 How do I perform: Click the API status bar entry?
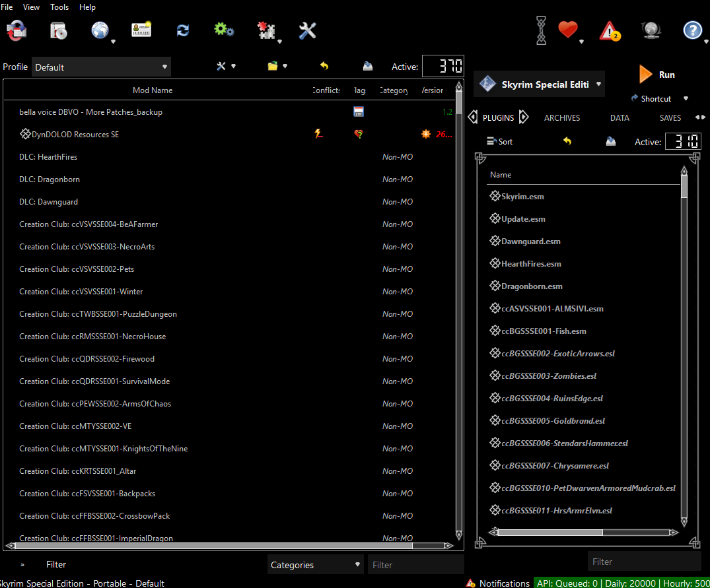pos(623,583)
